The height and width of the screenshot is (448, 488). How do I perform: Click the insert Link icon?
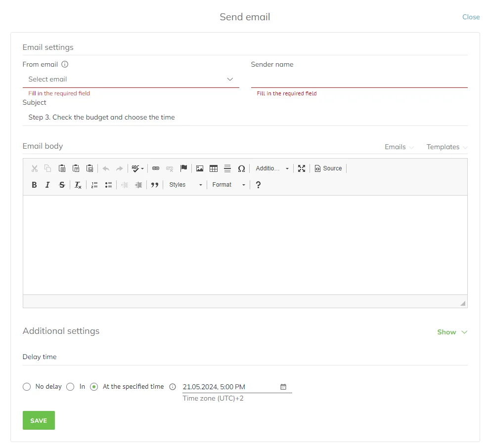pos(156,168)
